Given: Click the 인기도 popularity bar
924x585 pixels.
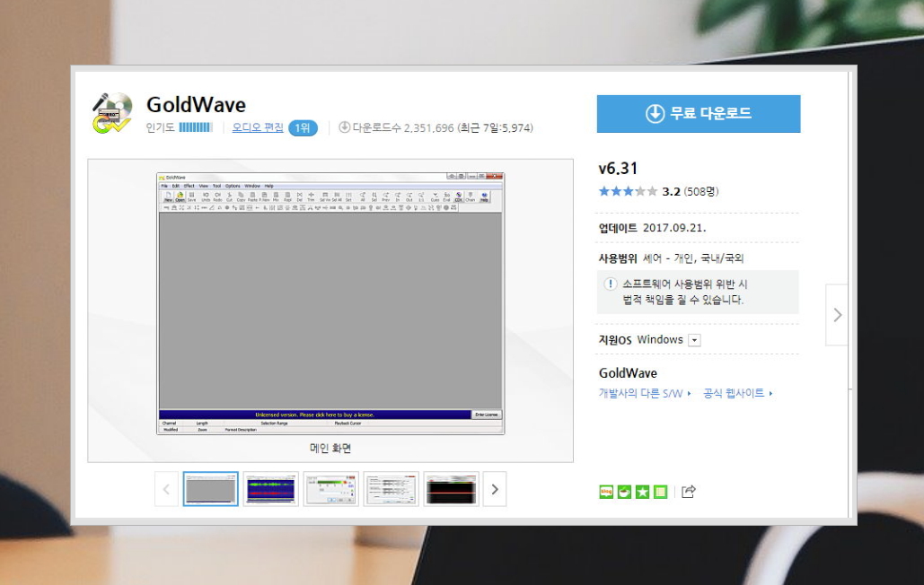Looking at the screenshot, I should [196, 127].
